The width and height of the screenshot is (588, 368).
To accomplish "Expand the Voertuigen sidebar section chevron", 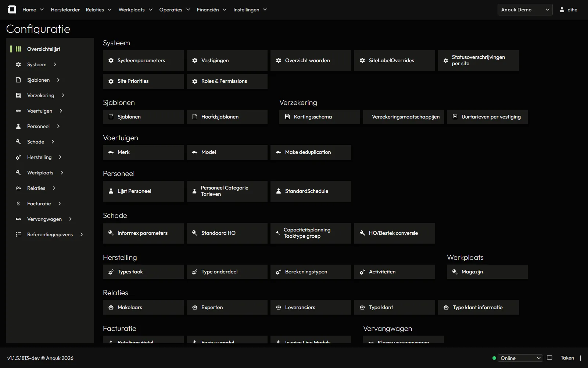I will click(61, 111).
